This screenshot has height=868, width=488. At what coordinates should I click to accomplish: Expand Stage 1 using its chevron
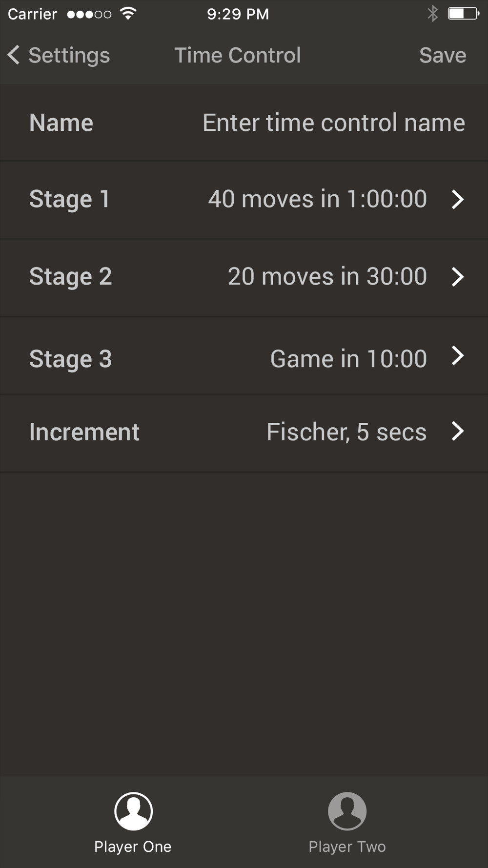click(457, 199)
